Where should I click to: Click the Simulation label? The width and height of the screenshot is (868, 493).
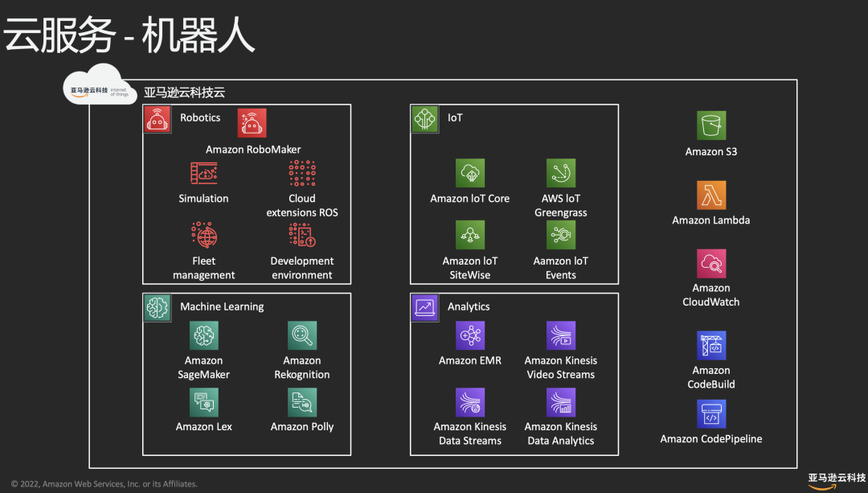coord(203,199)
